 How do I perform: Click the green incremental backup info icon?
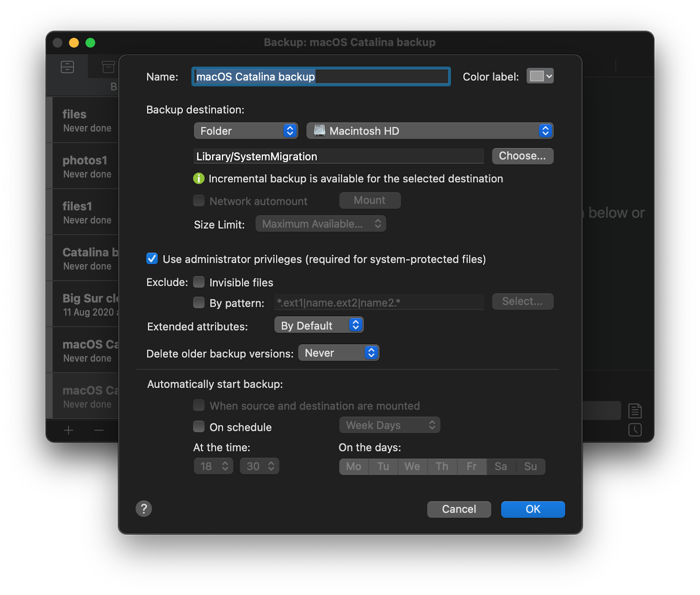(199, 178)
